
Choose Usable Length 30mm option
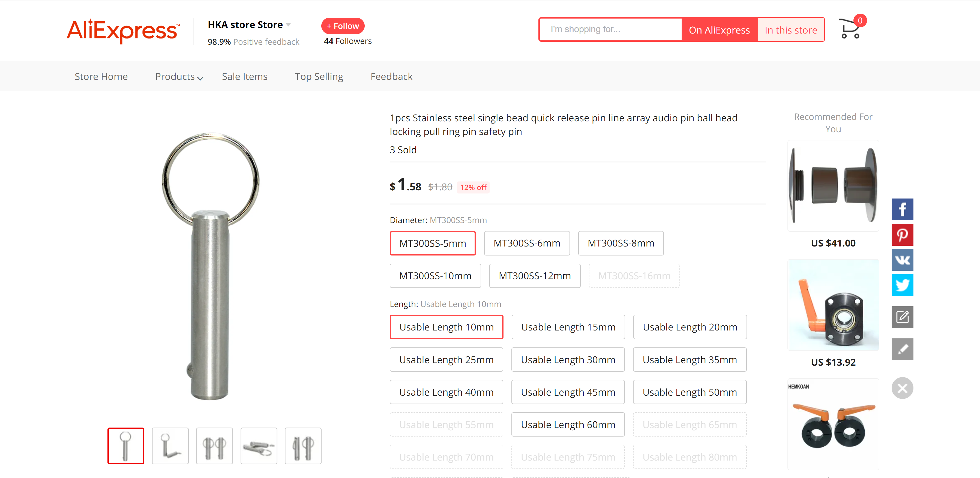point(568,359)
